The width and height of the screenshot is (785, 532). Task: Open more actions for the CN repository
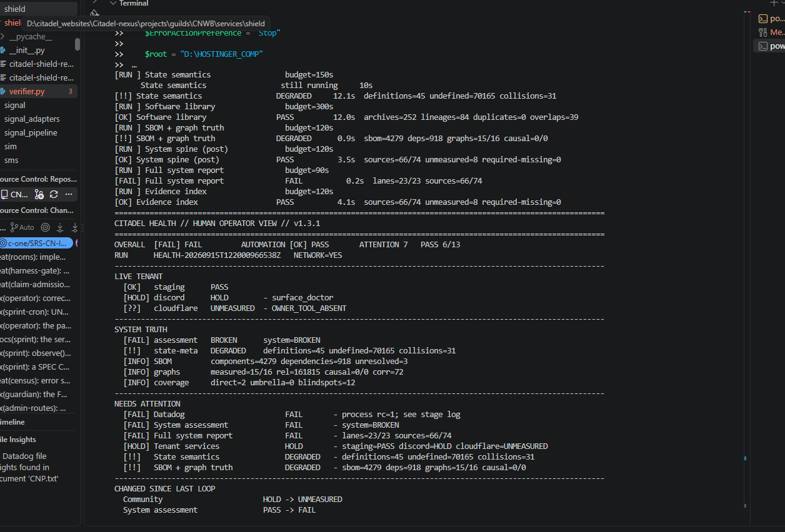coord(69,194)
